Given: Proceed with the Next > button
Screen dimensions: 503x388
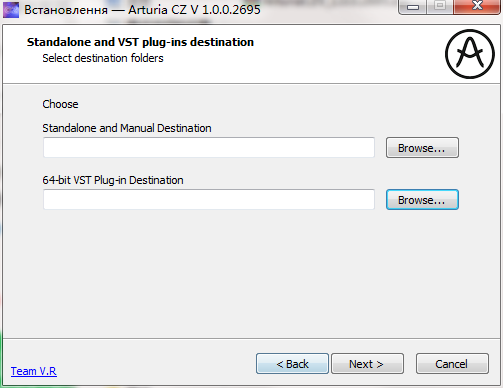Looking at the screenshot, I should (367, 364).
